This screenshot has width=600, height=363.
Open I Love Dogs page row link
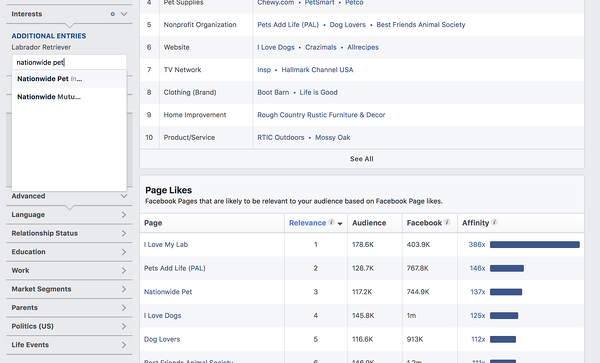[x=163, y=316]
